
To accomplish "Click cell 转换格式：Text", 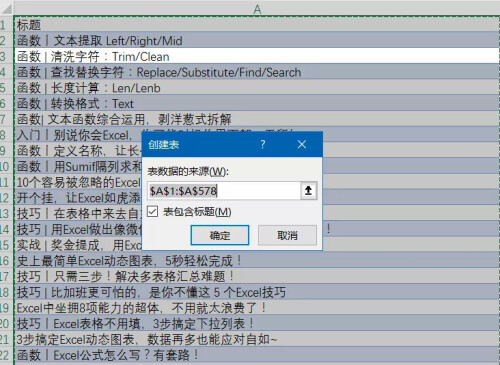I will click(x=257, y=103).
